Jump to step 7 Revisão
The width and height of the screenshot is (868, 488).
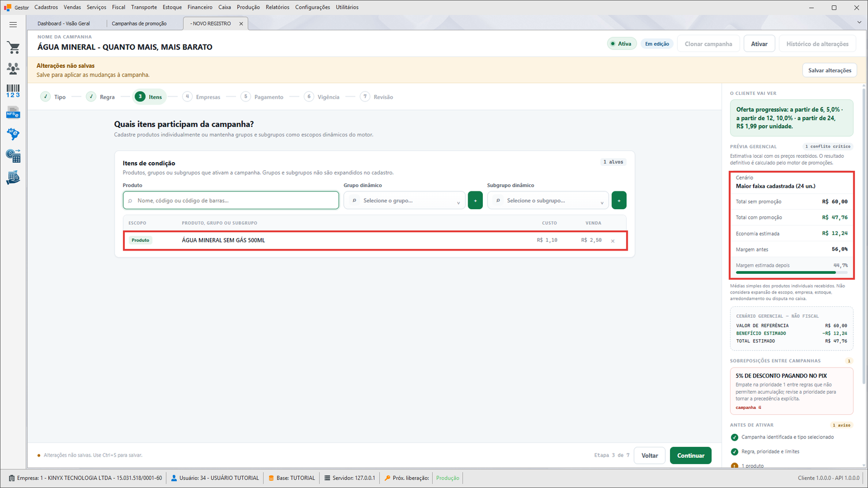[376, 97]
